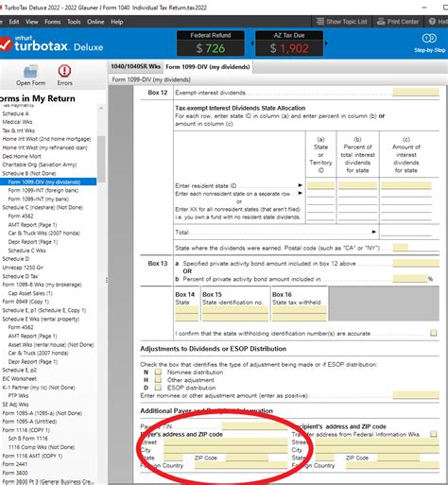Check Other adjustment box H
The height and width of the screenshot is (485, 448).
pos(158,380)
